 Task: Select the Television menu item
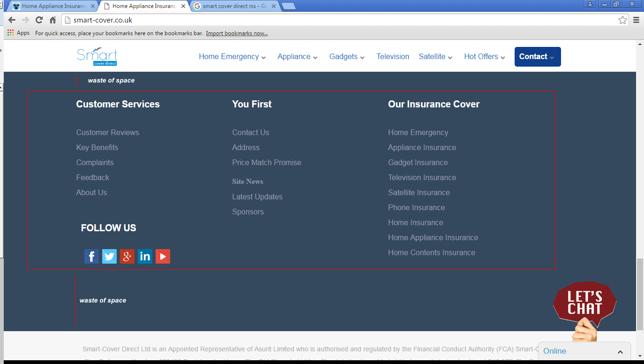point(393,57)
